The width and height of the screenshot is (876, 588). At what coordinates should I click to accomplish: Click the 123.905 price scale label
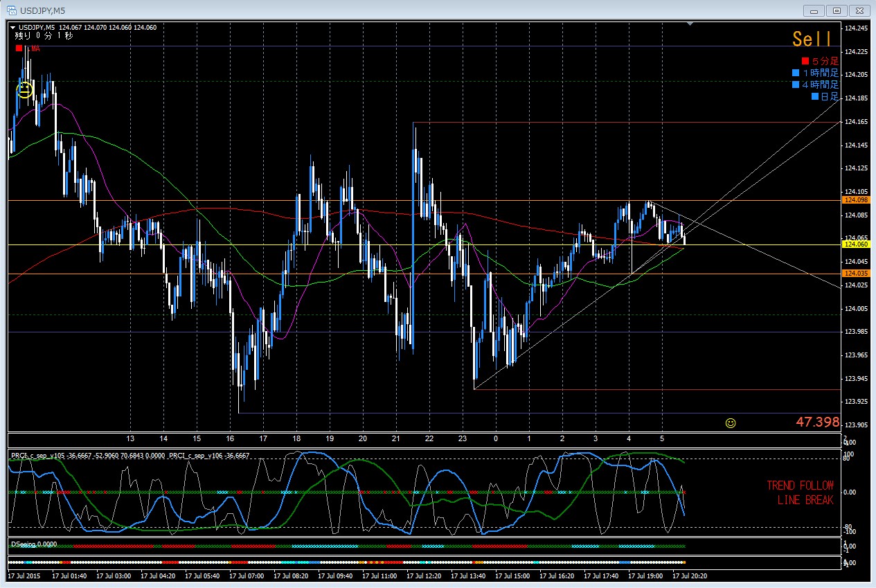(x=856, y=425)
